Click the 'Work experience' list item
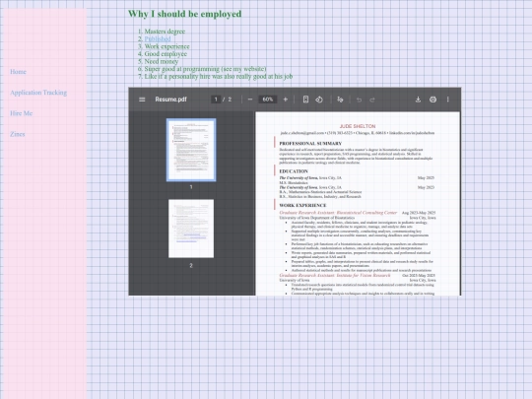This screenshot has width=532, height=399. 166,46
